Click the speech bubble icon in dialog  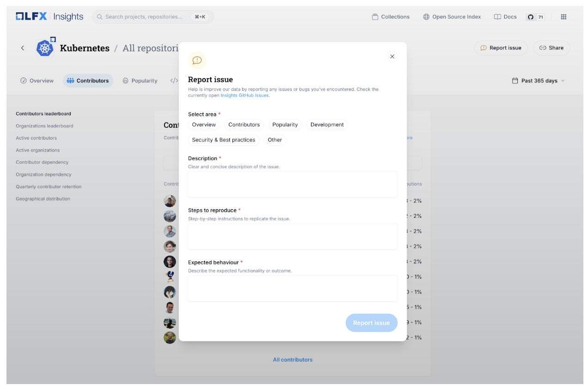tap(197, 60)
